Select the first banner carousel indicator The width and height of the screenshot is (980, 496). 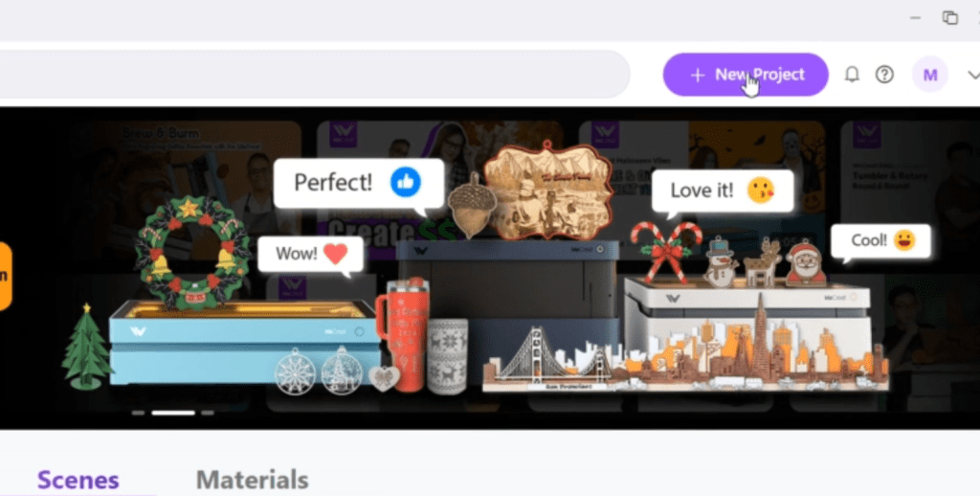138,413
